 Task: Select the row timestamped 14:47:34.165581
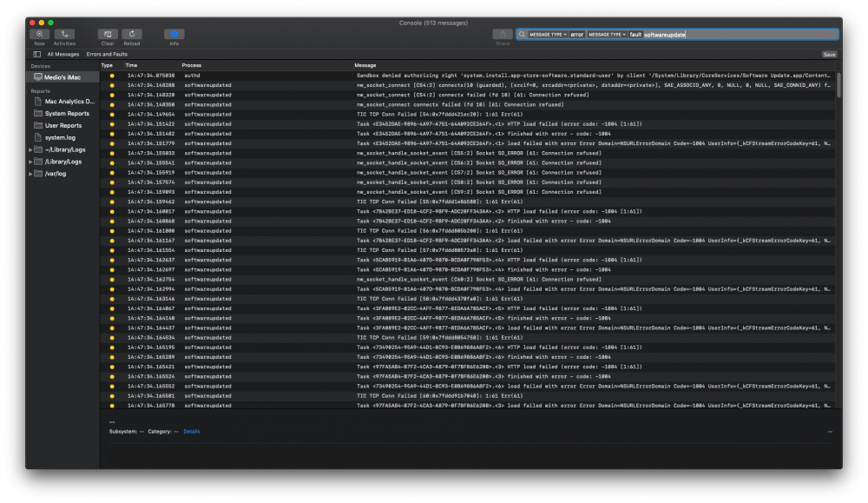click(x=468, y=396)
